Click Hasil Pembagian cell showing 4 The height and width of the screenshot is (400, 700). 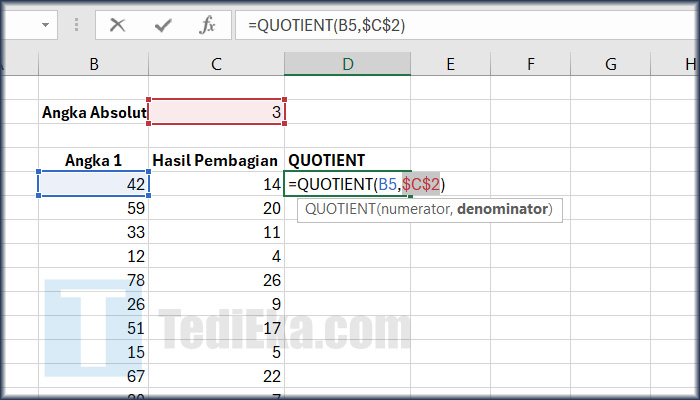[217, 256]
